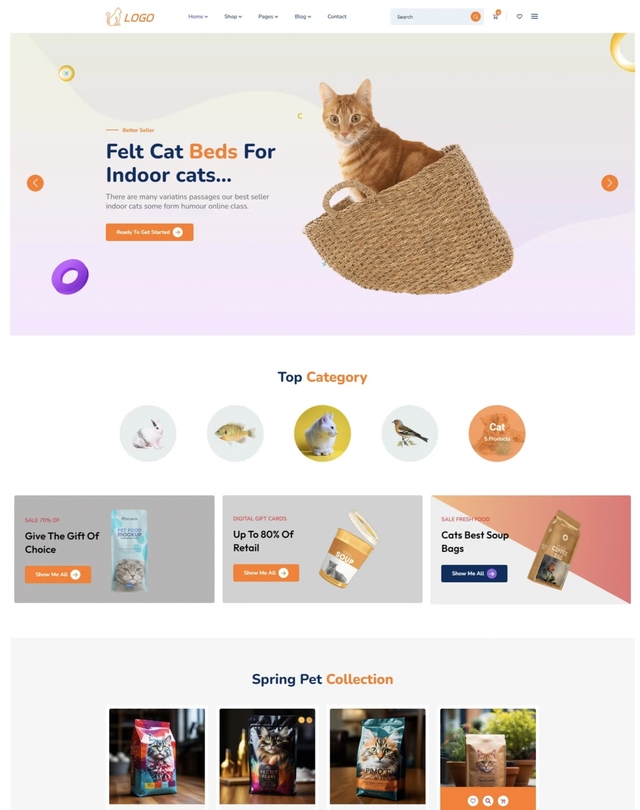Open the shopping cart icon

tap(496, 15)
